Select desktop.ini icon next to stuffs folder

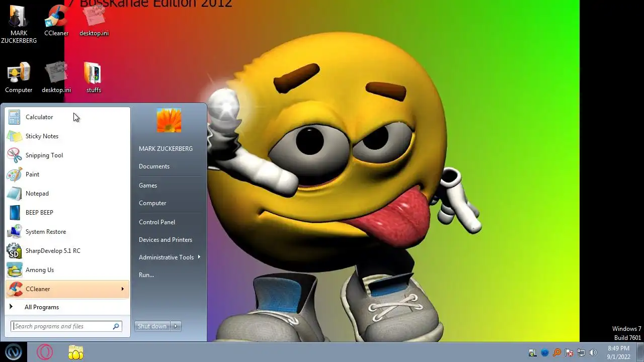click(x=56, y=78)
